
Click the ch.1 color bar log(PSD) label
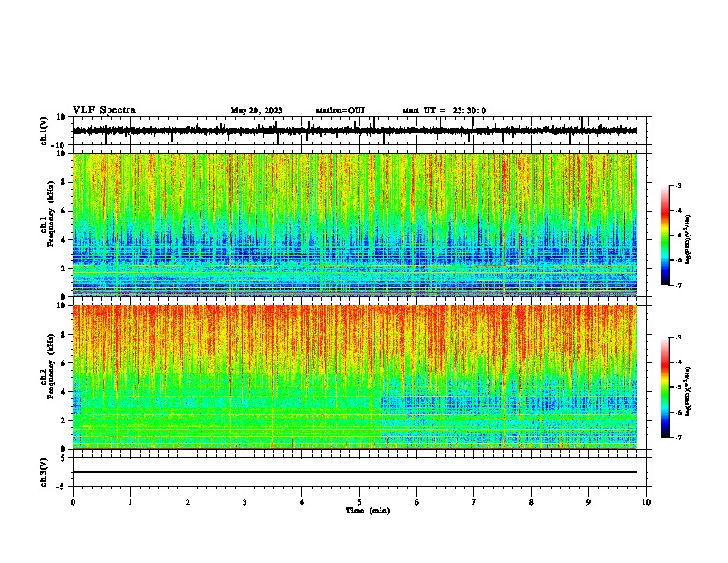coord(688,239)
